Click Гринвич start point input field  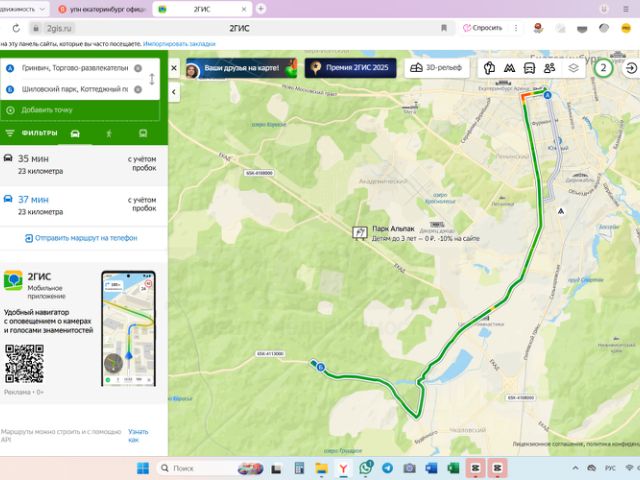tap(75, 68)
